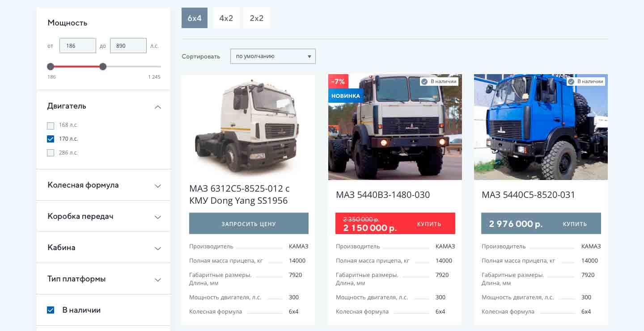The height and width of the screenshot is (331, 644).
Task: Click the Мощность filter heading
Action: click(x=68, y=23)
